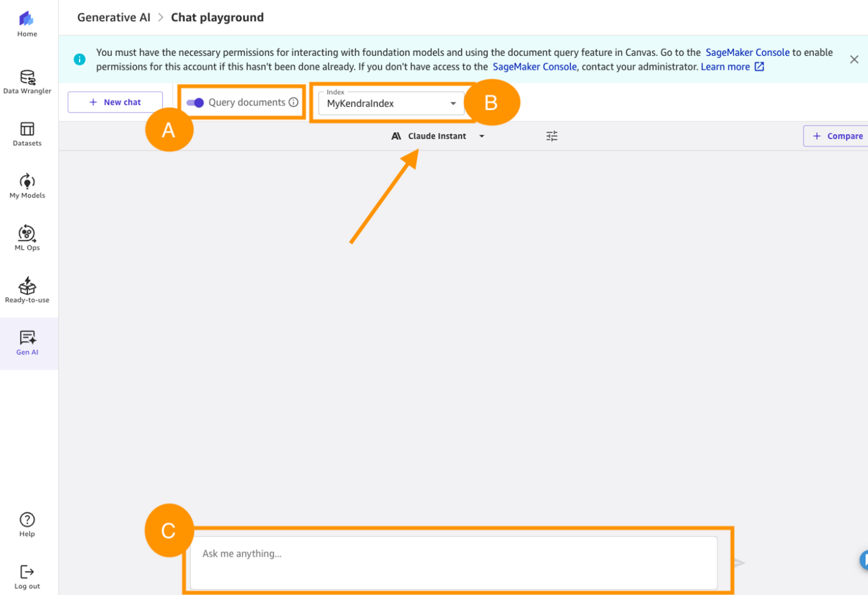The image size is (868, 595).
Task: Open ML Ops section
Action: 27,233
